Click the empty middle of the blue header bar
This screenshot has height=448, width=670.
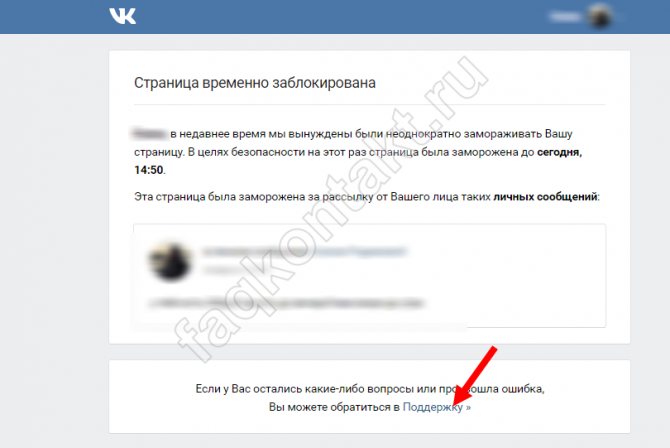342,17
